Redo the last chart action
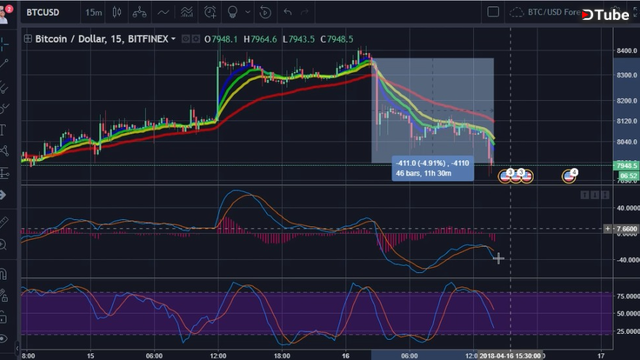Image resolution: width=640 pixels, height=360 pixels. [x=304, y=12]
